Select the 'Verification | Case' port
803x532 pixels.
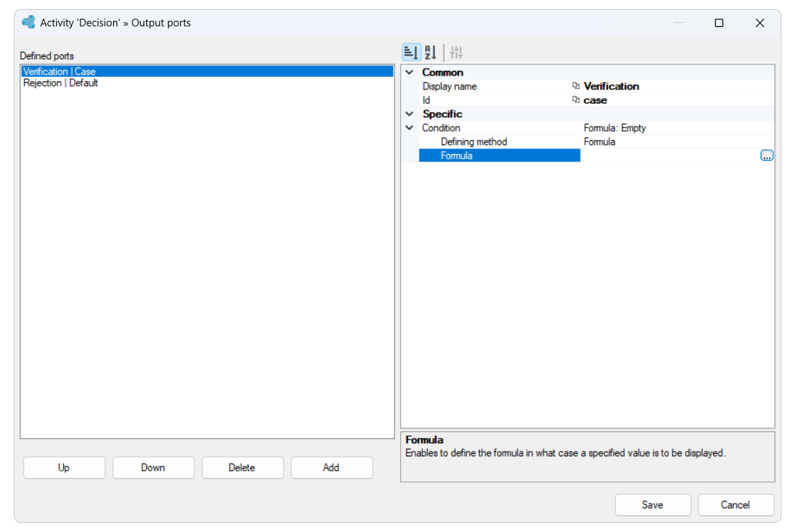[207, 71]
